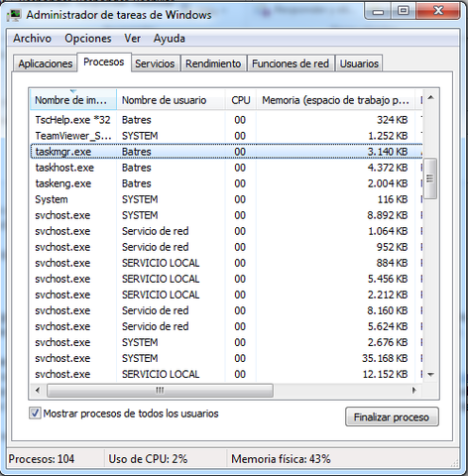
Task: Select svchost.exe using 5.624 KB
Action: coord(226,326)
